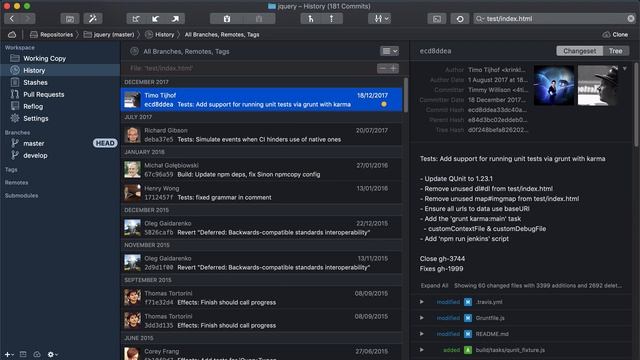Select the Michał Gołębiowski commit 67c96a59

pyautogui.click(x=262, y=170)
